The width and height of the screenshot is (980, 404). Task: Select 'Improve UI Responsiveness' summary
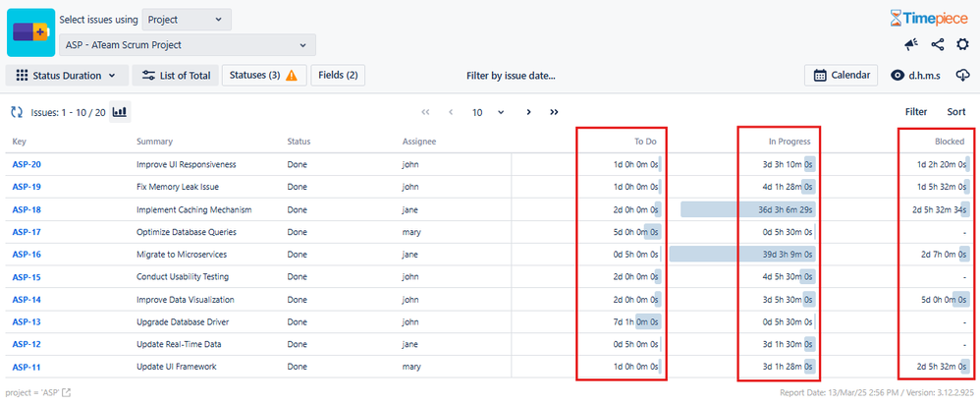[x=187, y=164]
